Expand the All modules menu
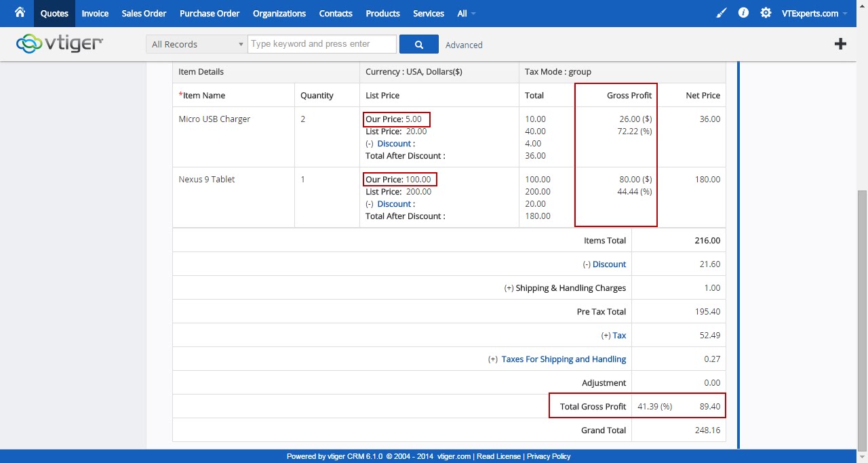The image size is (868, 463). (x=466, y=14)
